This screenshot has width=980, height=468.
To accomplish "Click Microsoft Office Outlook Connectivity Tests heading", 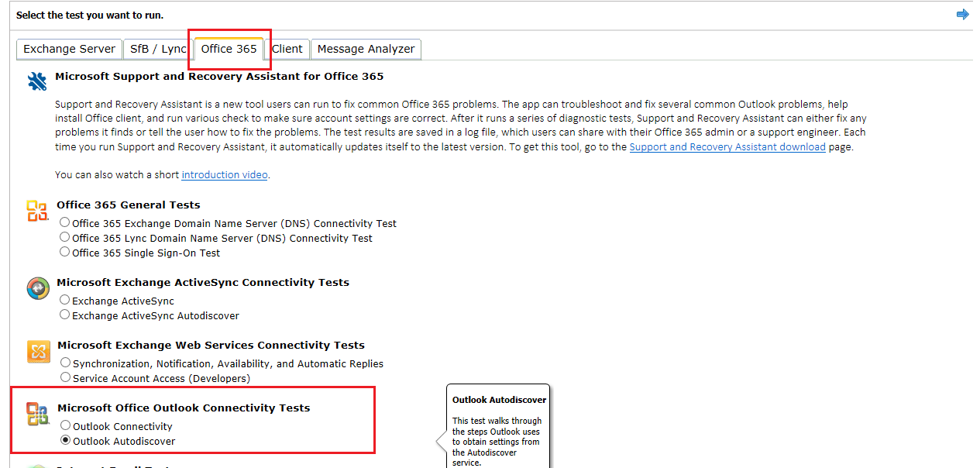I will tap(184, 408).
